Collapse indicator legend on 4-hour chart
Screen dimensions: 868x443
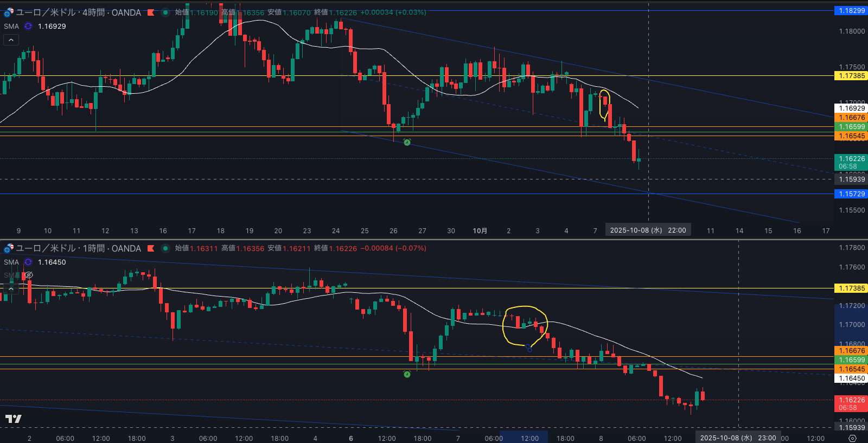click(x=11, y=40)
